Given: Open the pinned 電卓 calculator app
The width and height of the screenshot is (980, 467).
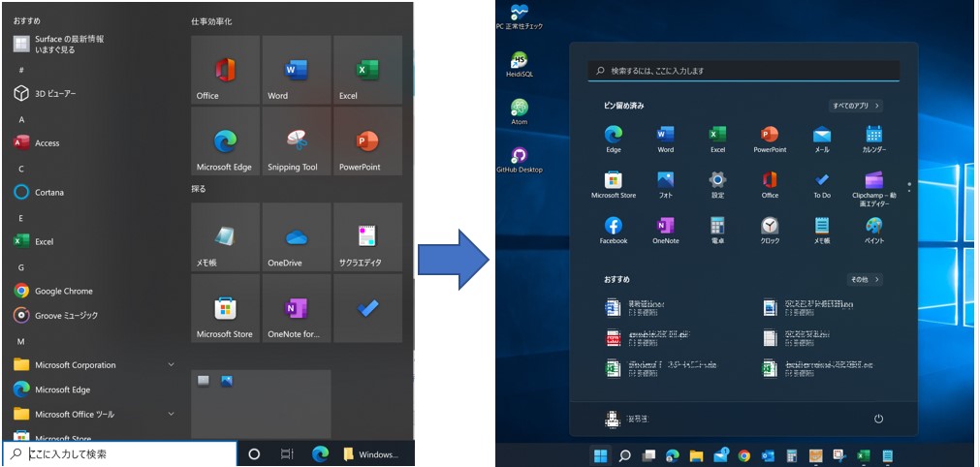Looking at the screenshot, I should pyautogui.click(x=717, y=231).
